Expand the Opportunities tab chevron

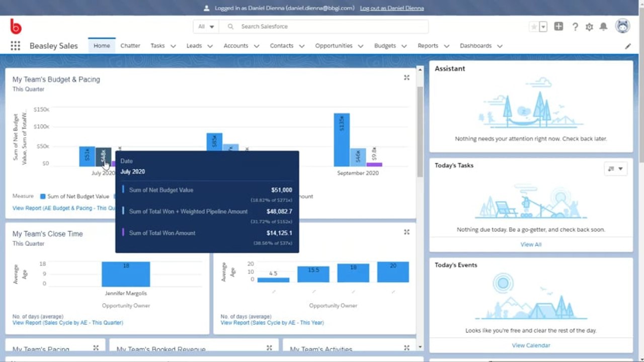pos(361,46)
